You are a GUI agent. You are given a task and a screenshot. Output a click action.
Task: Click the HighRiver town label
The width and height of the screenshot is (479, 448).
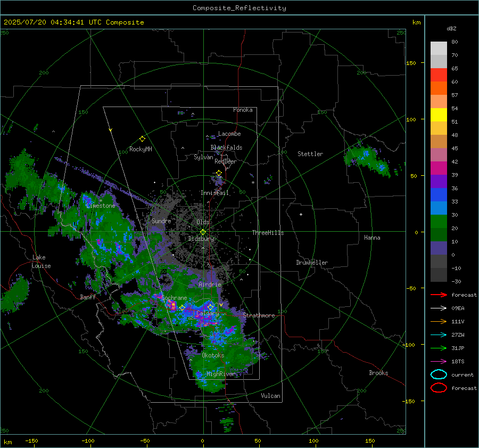(x=221, y=374)
